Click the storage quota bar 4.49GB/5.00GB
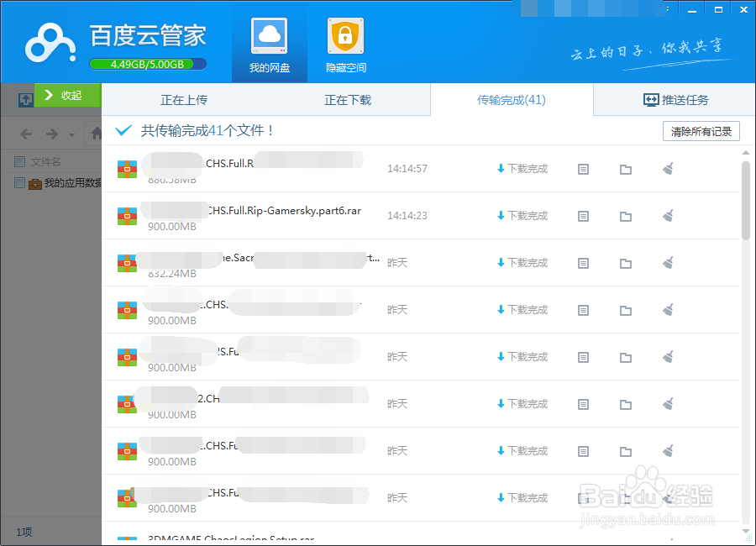This screenshot has height=546, width=756. 148,64
